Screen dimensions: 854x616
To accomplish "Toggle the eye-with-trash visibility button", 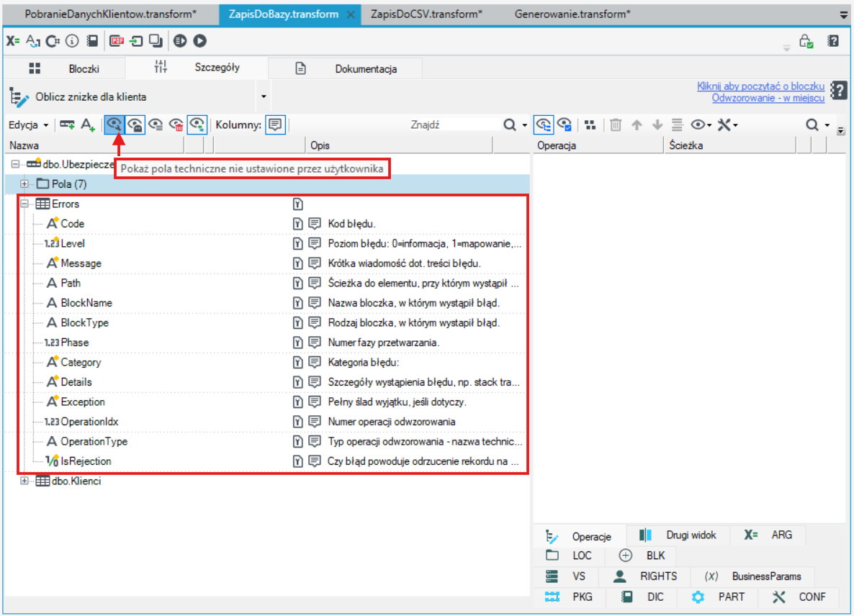I will (x=176, y=124).
